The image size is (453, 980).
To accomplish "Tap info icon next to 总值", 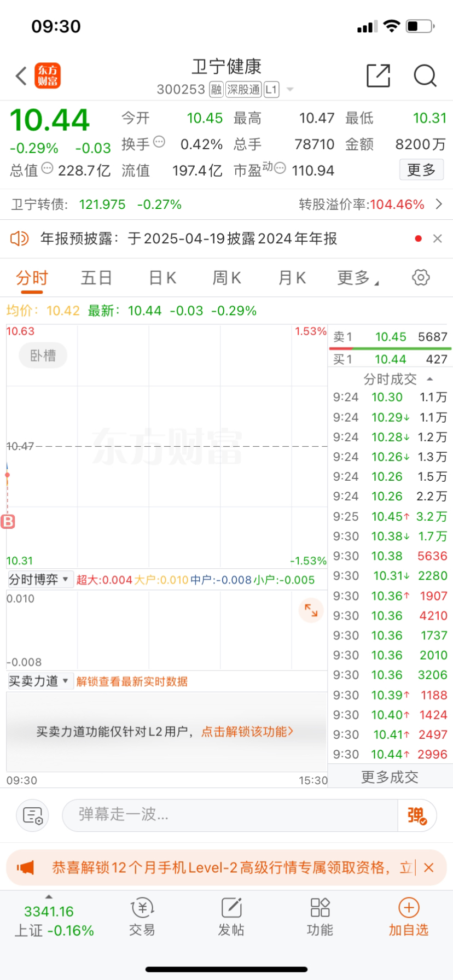I will pos(47,168).
